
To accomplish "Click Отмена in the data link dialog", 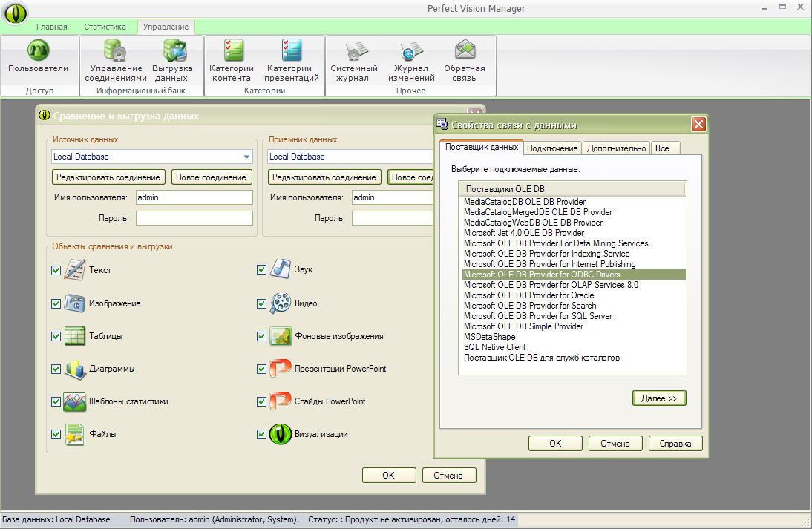I will pos(615,444).
